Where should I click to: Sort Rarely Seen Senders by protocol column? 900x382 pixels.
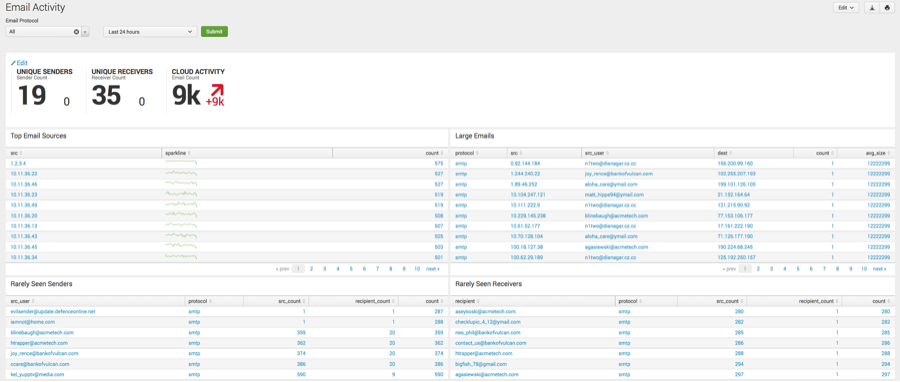pos(200,301)
